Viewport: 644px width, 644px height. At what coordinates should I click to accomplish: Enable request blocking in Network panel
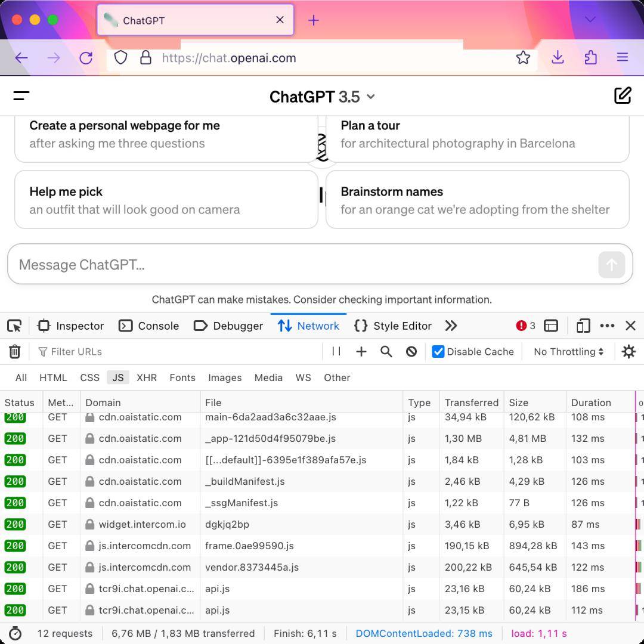tap(411, 351)
